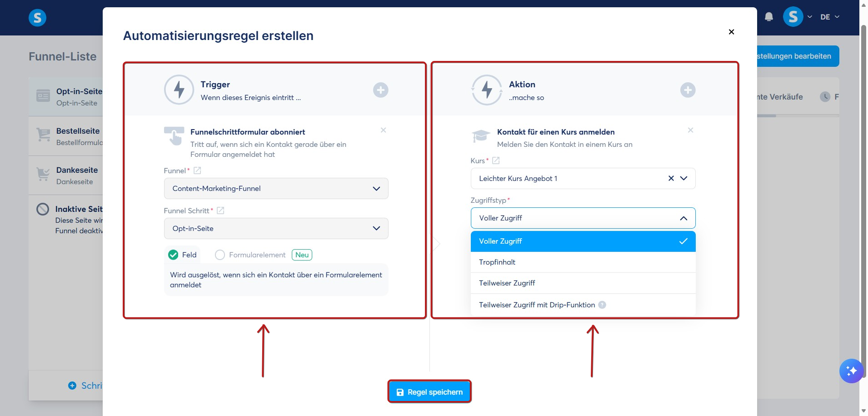Expand the Opt-in-Seite funnel step dropdown

(276, 229)
